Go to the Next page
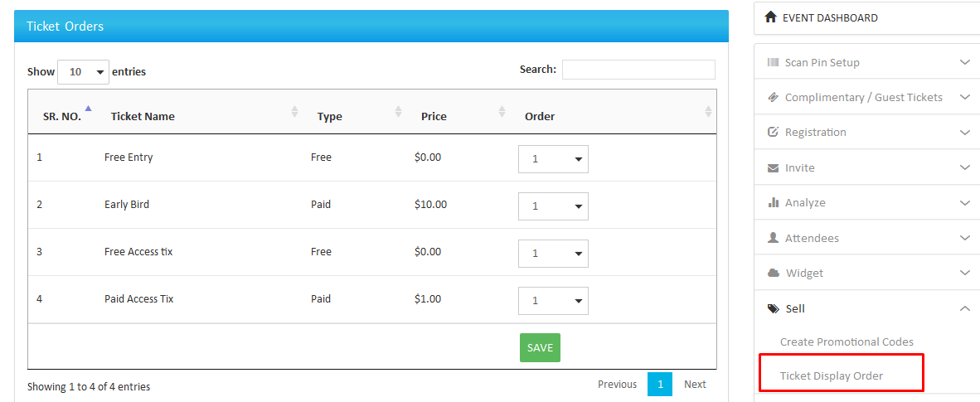This screenshot has width=980, height=402. coord(694,385)
